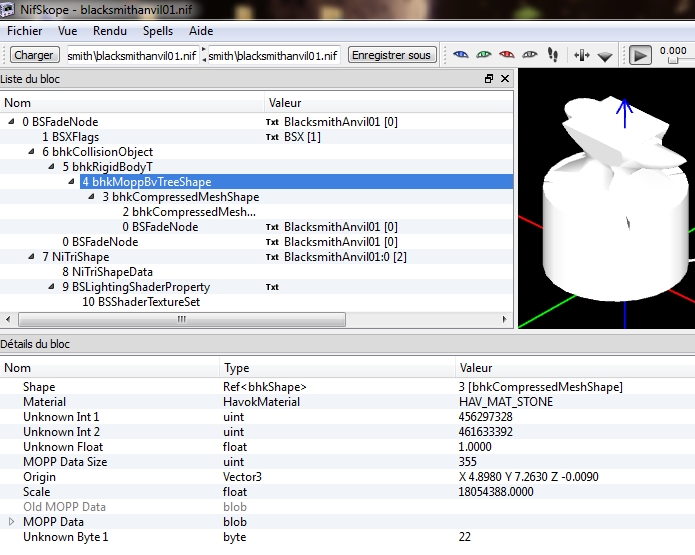695x555 pixels.
Task: Click Txt icon on BSLightingShaderProperty row
Action: (x=272, y=287)
